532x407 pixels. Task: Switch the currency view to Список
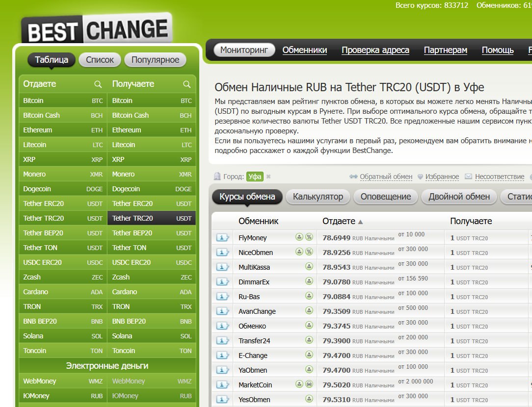[100, 60]
